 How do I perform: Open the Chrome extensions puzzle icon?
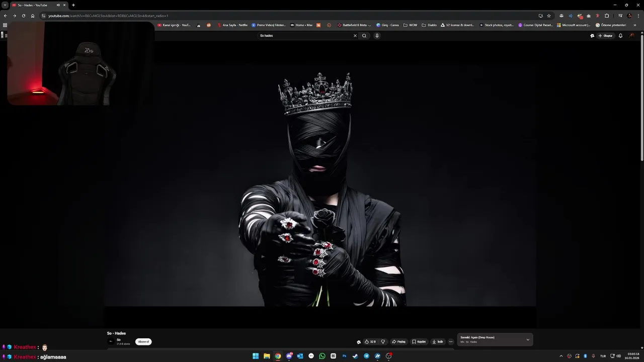607,16
